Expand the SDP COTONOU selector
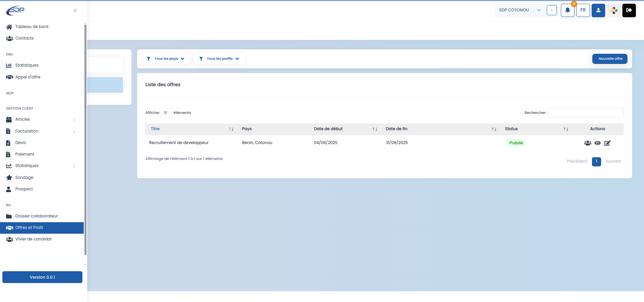The width and height of the screenshot is (644, 302). point(519,10)
